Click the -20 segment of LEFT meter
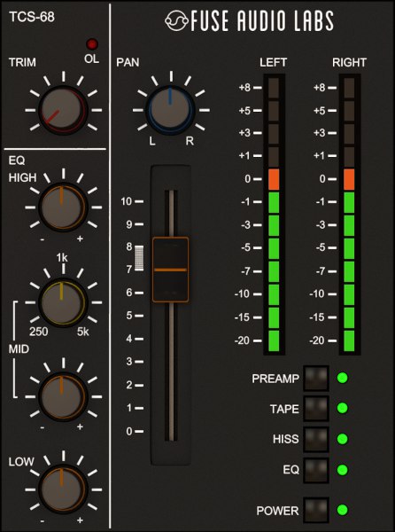395x532 pixels. pos(274,340)
